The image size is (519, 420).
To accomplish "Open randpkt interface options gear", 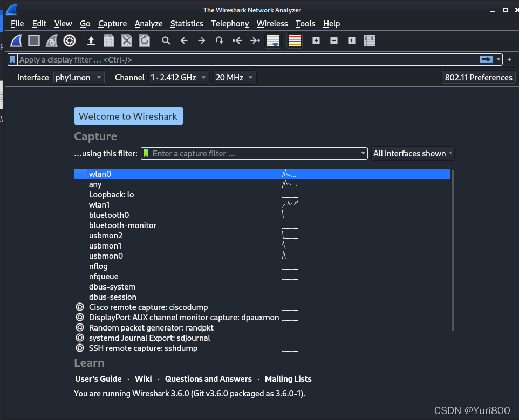I will tap(80, 328).
